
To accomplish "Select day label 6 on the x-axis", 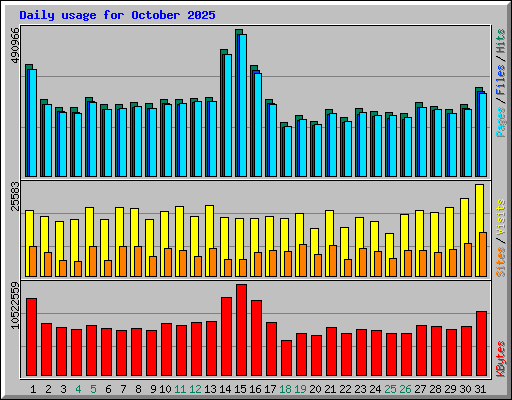I will click(x=108, y=389).
